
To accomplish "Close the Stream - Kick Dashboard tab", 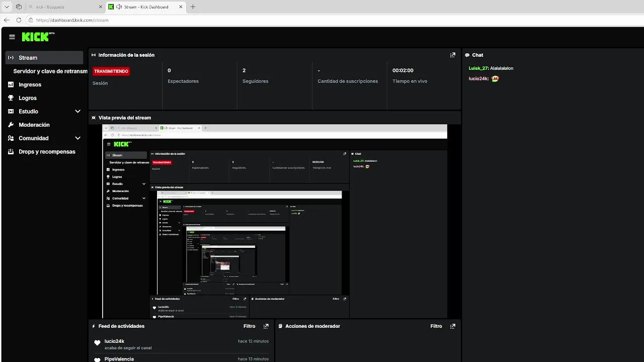I will point(181,7).
